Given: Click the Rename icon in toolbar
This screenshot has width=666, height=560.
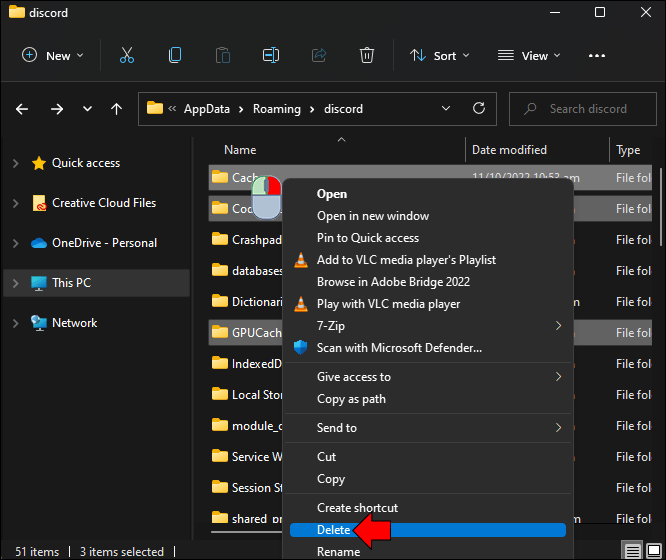Looking at the screenshot, I should 271,55.
